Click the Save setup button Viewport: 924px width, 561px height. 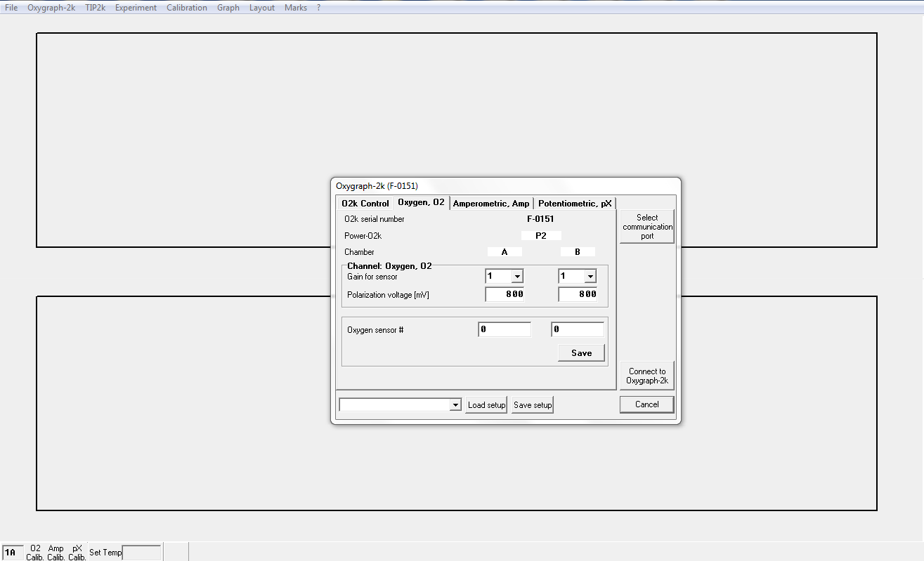(533, 405)
